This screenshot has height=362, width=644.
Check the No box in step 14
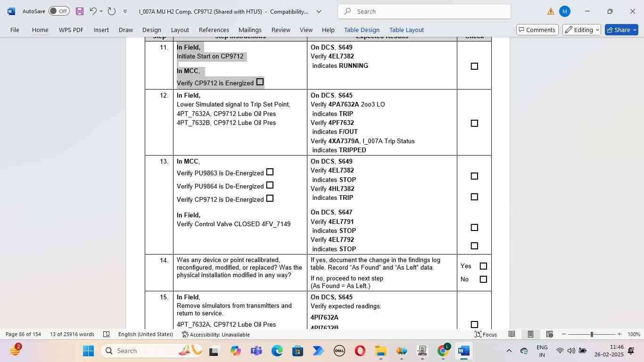tap(483, 280)
